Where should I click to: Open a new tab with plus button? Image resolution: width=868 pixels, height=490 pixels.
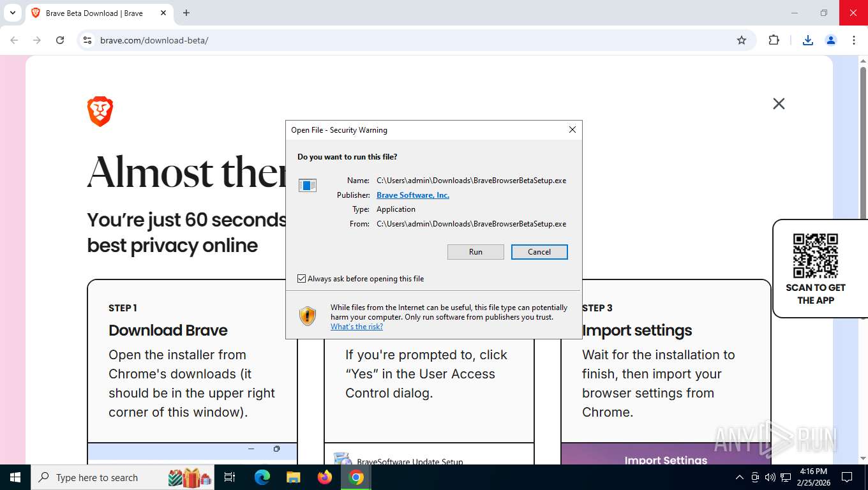click(186, 13)
